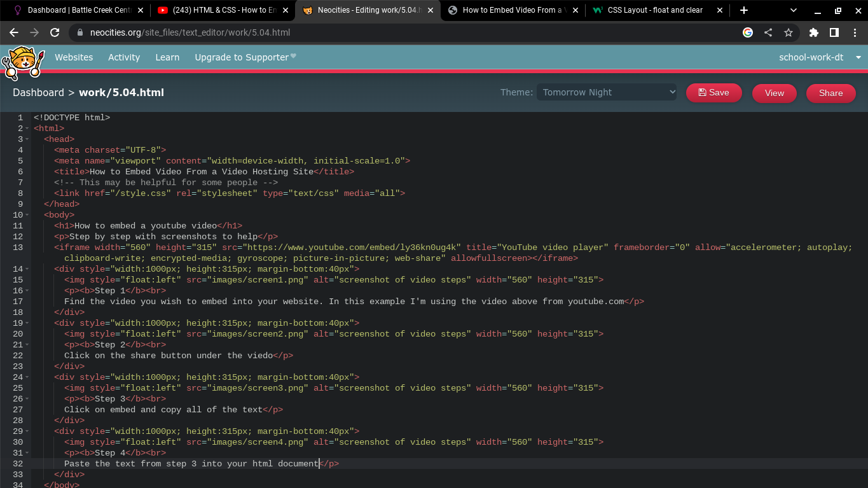This screenshot has width=868, height=488.
Task: Fold the div starting on line 19
Action: click(27, 323)
